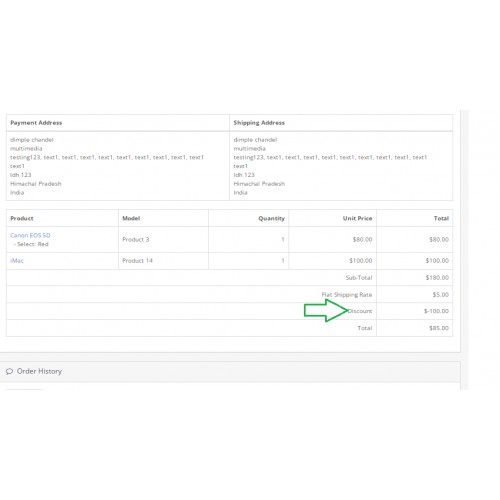Select the Order History panel heading
The width and height of the screenshot is (500, 500).
[x=230, y=372]
